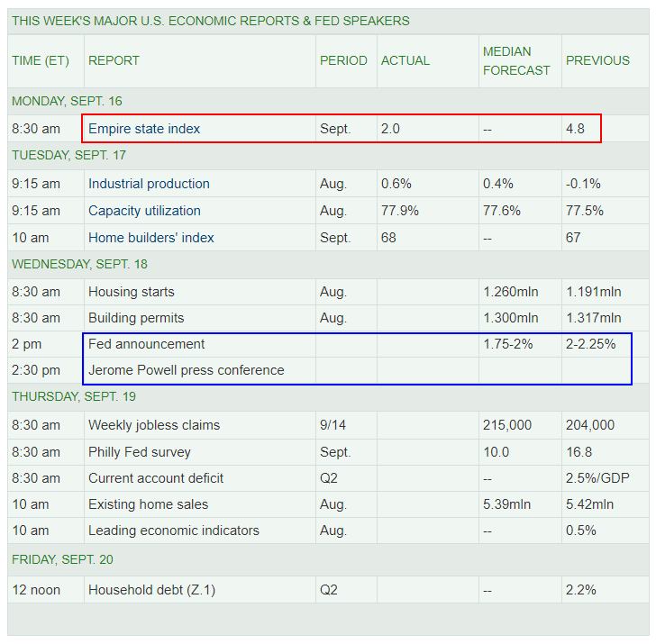This screenshot has height=644, width=656.
Task: Click Household debt previous value 2.2%
Action: coord(580,590)
